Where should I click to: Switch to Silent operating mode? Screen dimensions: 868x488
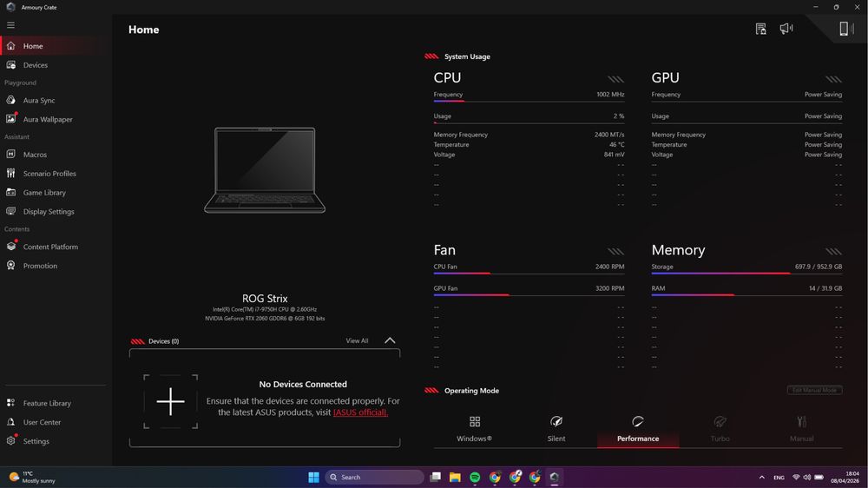[556, 429]
